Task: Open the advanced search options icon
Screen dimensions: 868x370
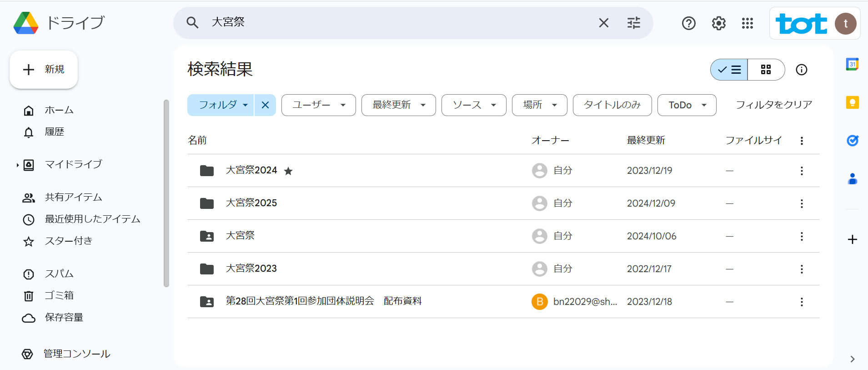Action: 633,23
